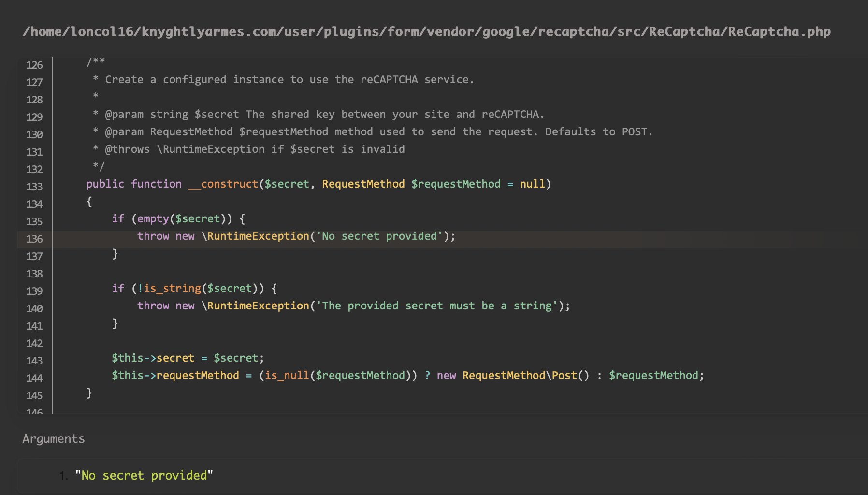Click 'RequestMethod\Post()' on line 144
Image resolution: width=868 pixels, height=495 pixels.
tap(526, 376)
